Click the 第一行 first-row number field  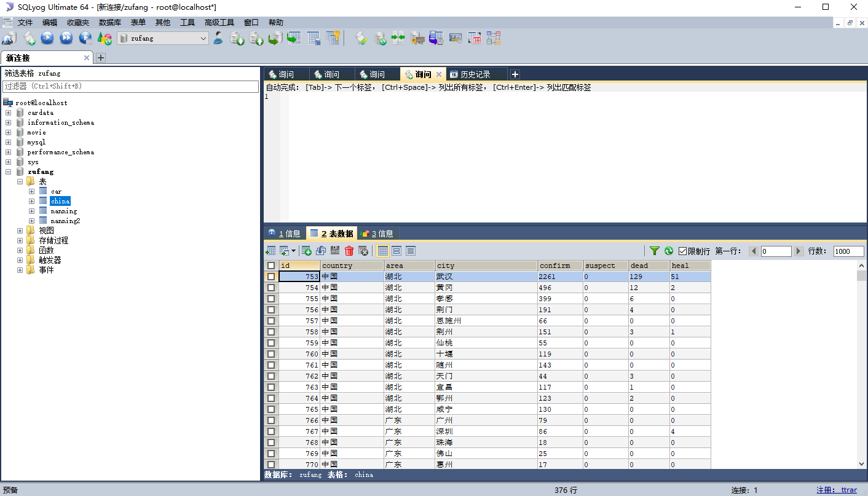776,251
